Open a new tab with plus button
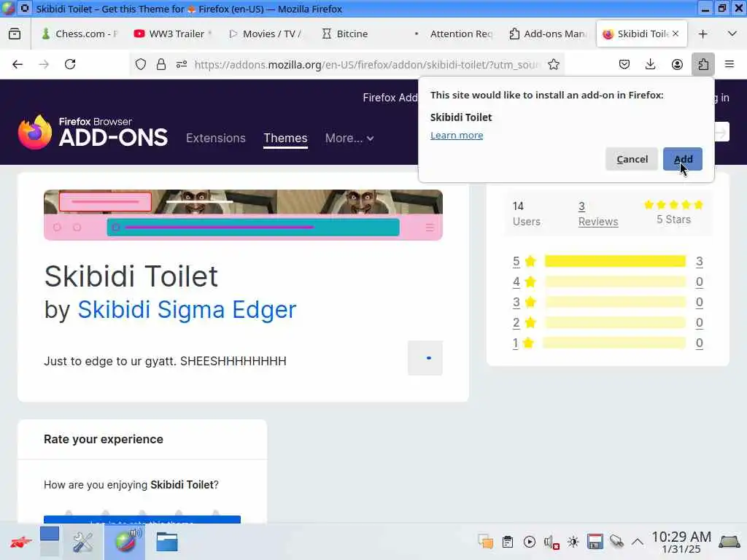The image size is (747, 560). (x=703, y=34)
